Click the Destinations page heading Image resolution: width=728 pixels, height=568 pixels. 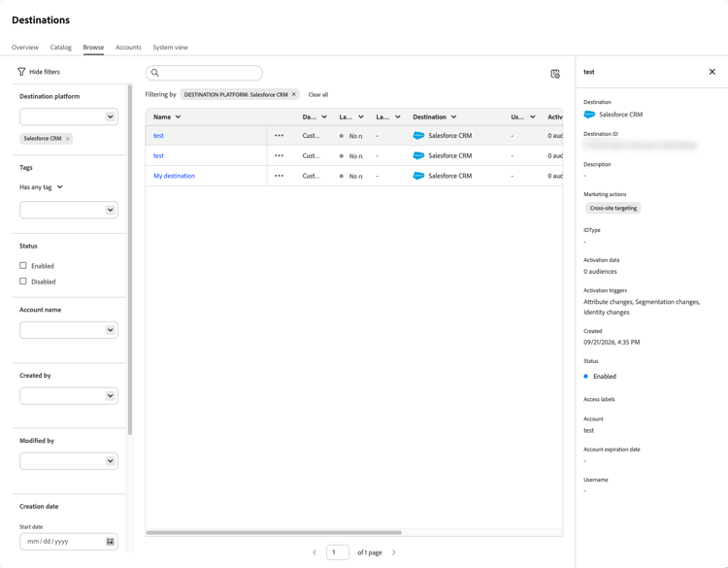point(41,20)
